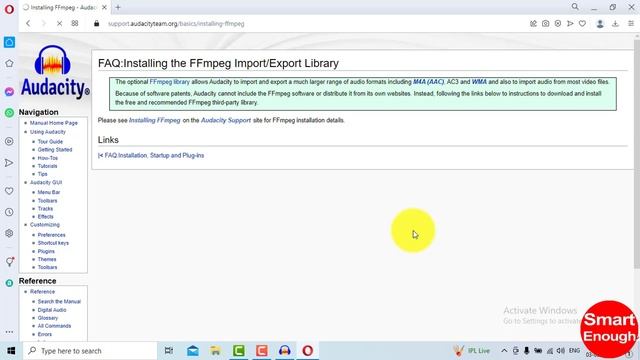This screenshot has height=360, width=640.
Task: Click the page vertical scrollbar
Action: (637, 155)
